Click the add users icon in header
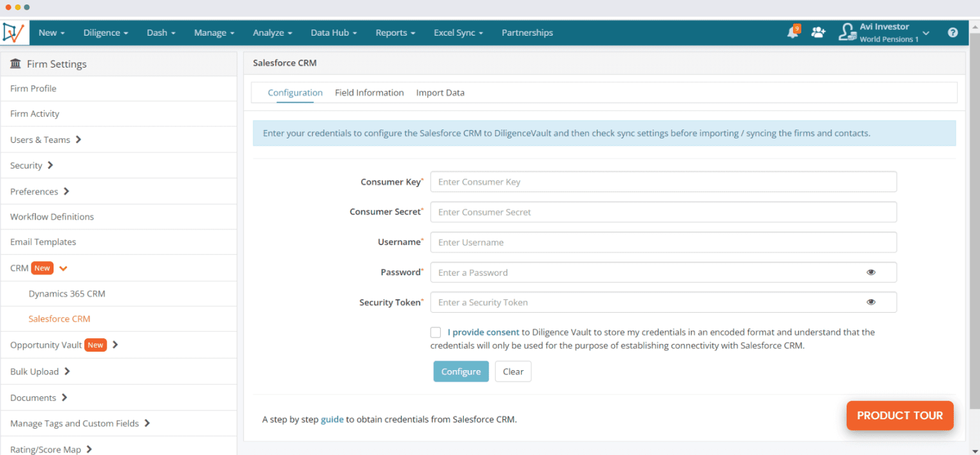This screenshot has width=980, height=455. [818, 33]
